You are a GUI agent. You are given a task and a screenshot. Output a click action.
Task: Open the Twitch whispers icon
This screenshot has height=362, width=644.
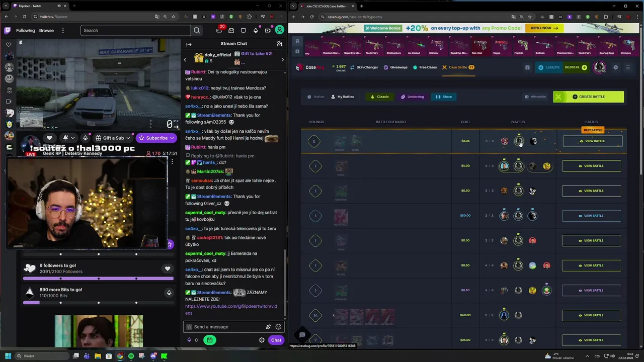(x=244, y=30)
